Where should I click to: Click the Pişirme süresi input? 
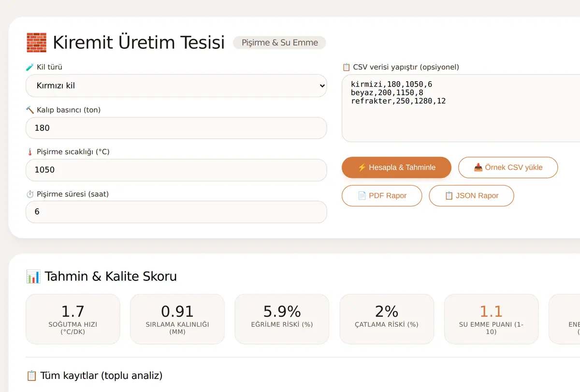tap(176, 212)
